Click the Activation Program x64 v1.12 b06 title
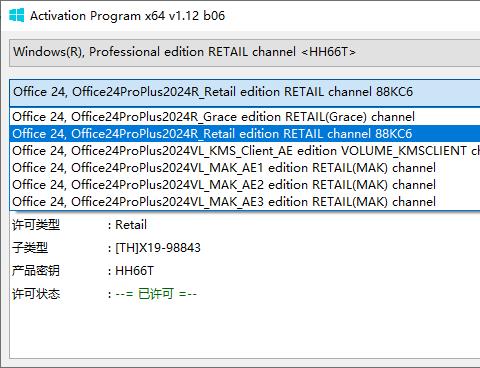The height and width of the screenshot is (368, 480). coord(127,16)
